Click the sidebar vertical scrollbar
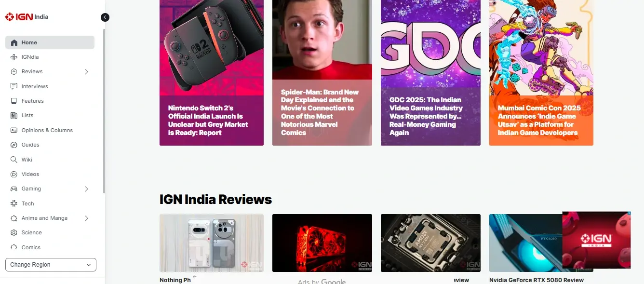The width and height of the screenshot is (644, 284). click(104, 111)
